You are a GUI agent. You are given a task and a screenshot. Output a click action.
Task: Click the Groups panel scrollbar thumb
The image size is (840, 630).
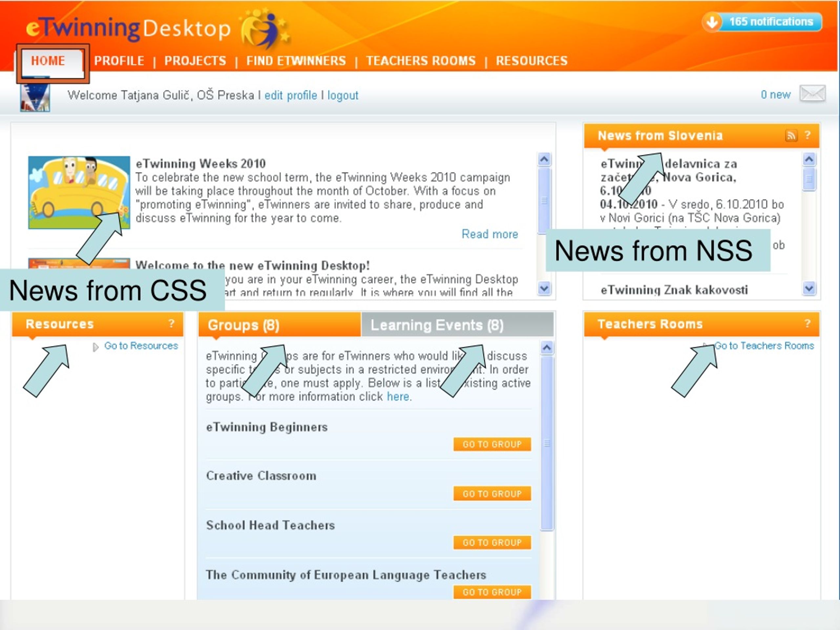pyautogui.click(x=547, y=443)
